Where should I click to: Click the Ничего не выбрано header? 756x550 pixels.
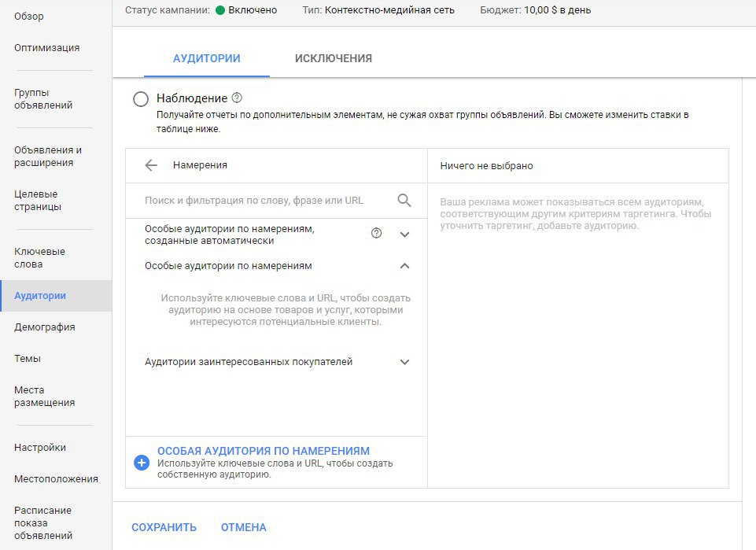pyautogui.click(x=486, y=166)
